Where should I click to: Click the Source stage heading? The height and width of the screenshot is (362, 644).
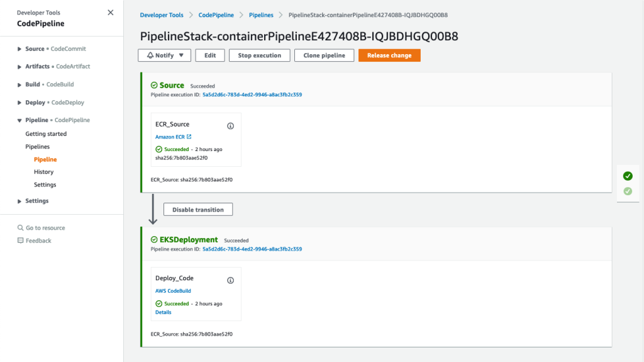(172, 85)
